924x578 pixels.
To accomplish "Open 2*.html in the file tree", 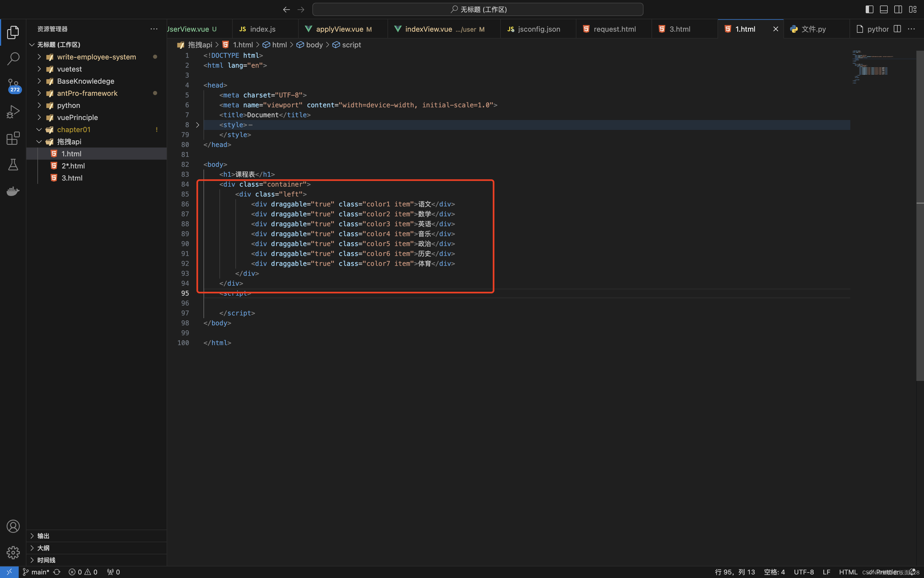I will [97, 166].
